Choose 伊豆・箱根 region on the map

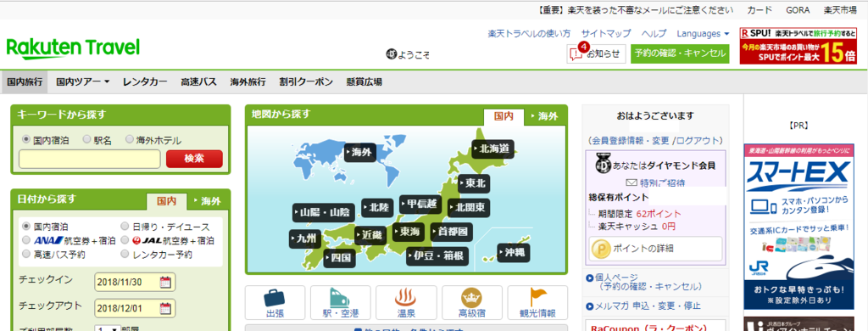(x=437, y=255)
